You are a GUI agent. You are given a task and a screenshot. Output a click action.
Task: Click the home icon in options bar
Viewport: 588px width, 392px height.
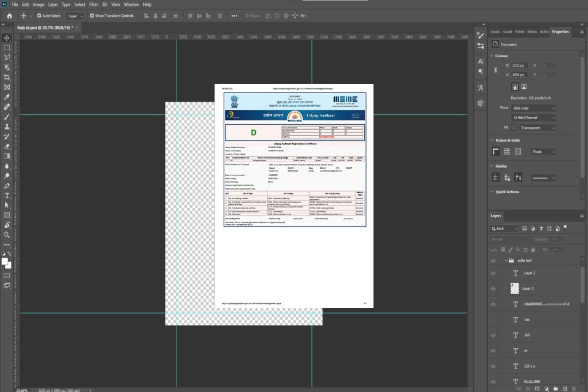coord(9,16)
